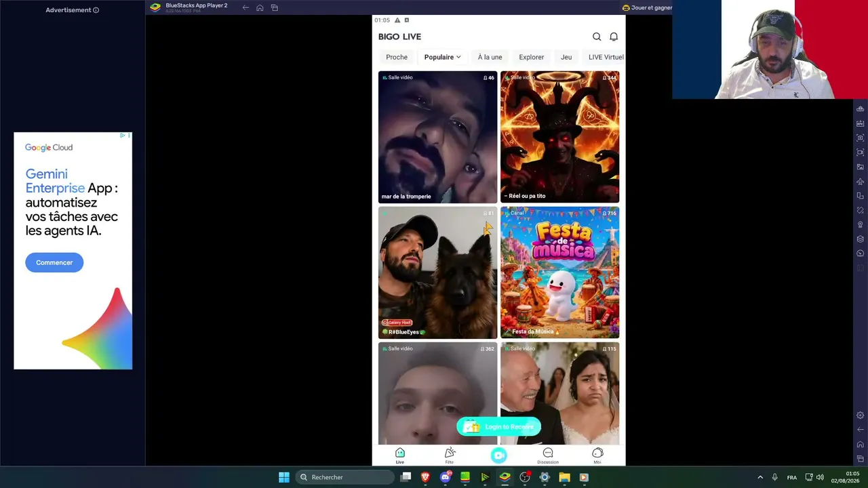
Task: Open the stream with 115 viewers
Action: pyautogui.click(x=560, y=393)
